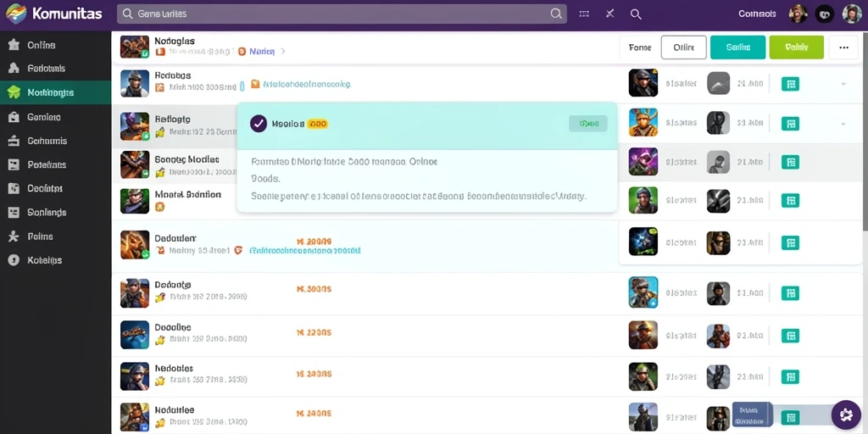Click the grey thumbnail in Rodotos row

(x=718, y=84)
